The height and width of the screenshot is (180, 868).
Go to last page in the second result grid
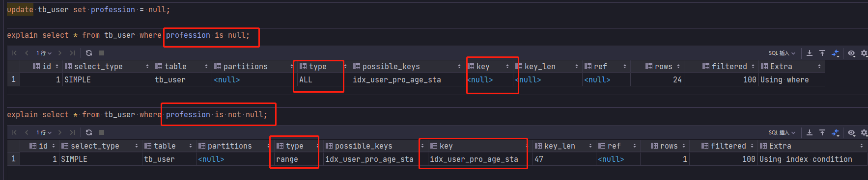point(72,132)
